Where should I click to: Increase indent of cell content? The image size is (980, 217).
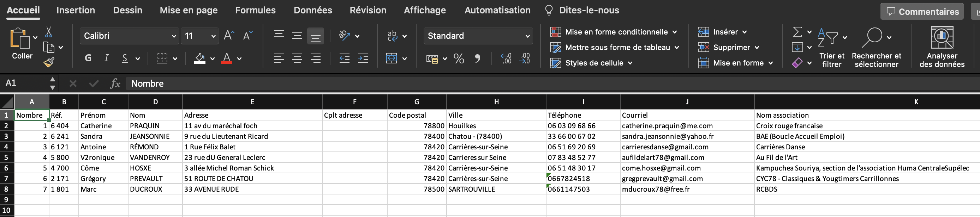pyautogui.click(x=363, y=58)
